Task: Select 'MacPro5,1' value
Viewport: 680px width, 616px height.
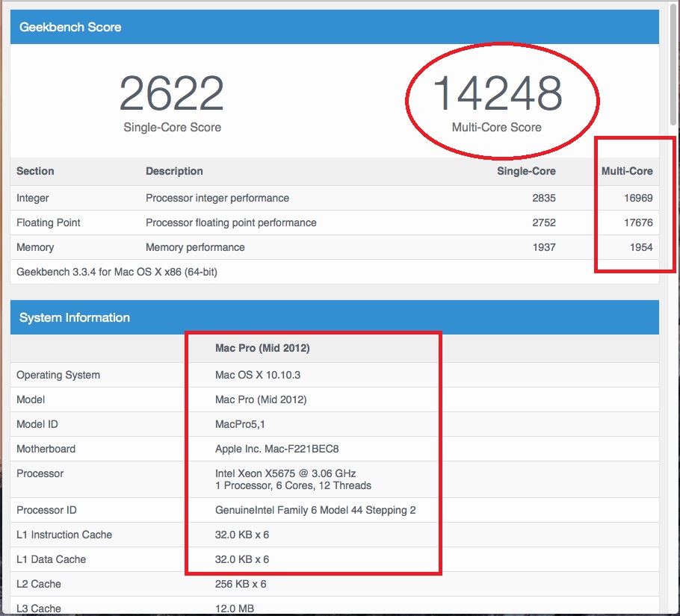Action: pyautogui.click(x=240, y=425)
